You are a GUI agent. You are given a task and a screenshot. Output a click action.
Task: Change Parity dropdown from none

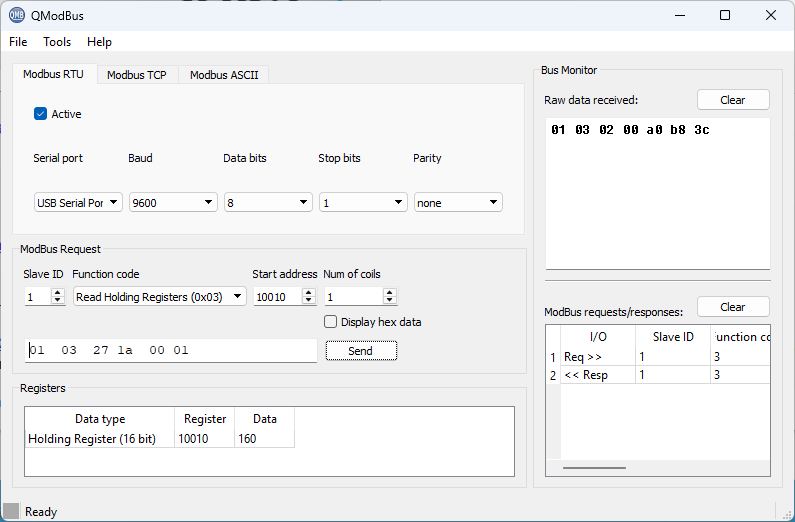458,202
